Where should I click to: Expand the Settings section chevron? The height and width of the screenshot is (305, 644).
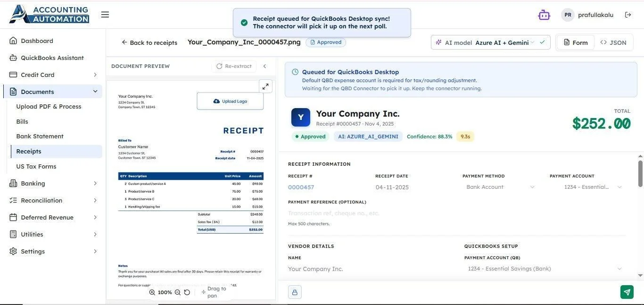95,251
